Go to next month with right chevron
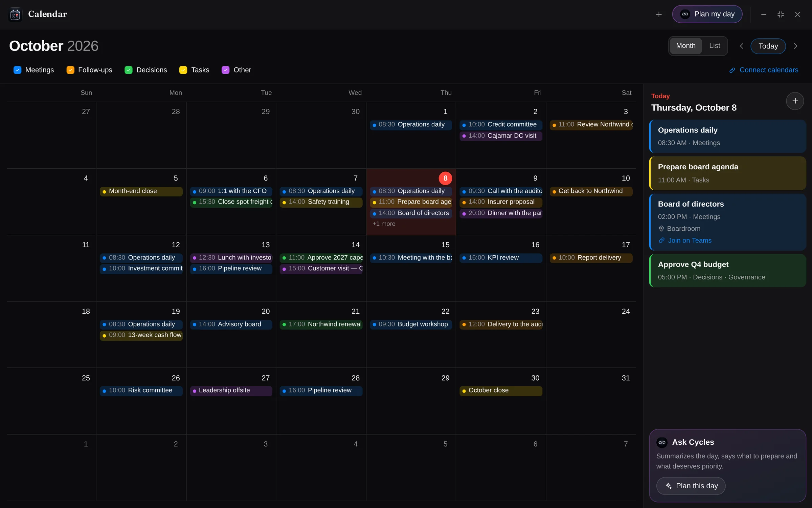Viewport: 812px width, 508px height. (795, 46)
